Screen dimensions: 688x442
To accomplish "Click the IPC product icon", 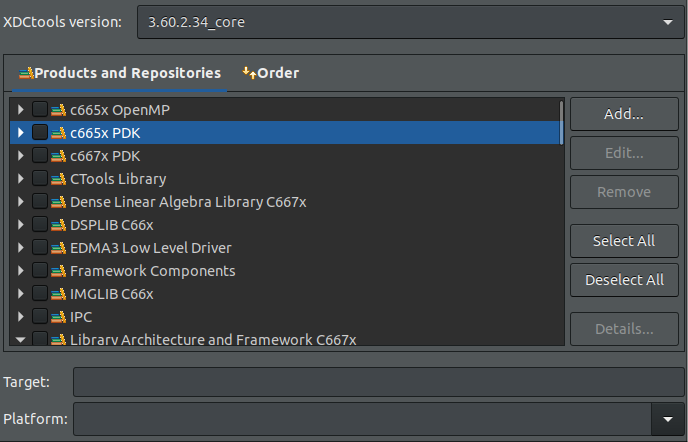I will point(57,317).
